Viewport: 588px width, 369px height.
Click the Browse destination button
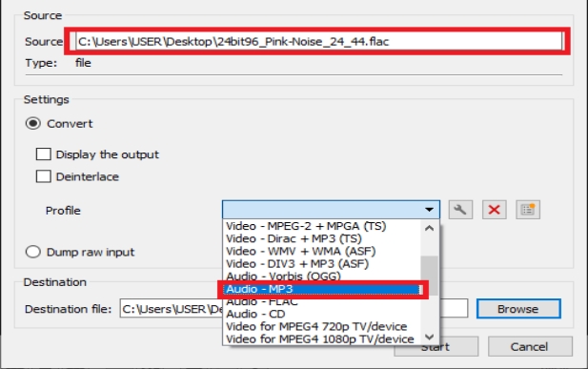(518, 309)
